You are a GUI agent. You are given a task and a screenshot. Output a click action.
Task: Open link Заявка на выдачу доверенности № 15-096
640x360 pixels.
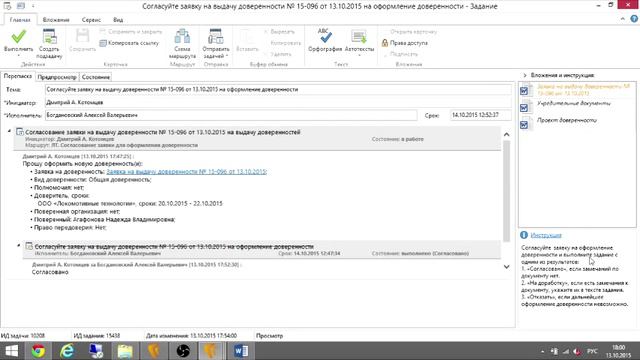[186, 172]
